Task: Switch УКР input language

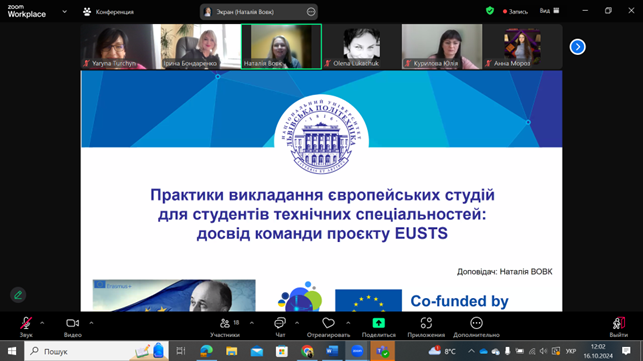Action: point(570,351)
